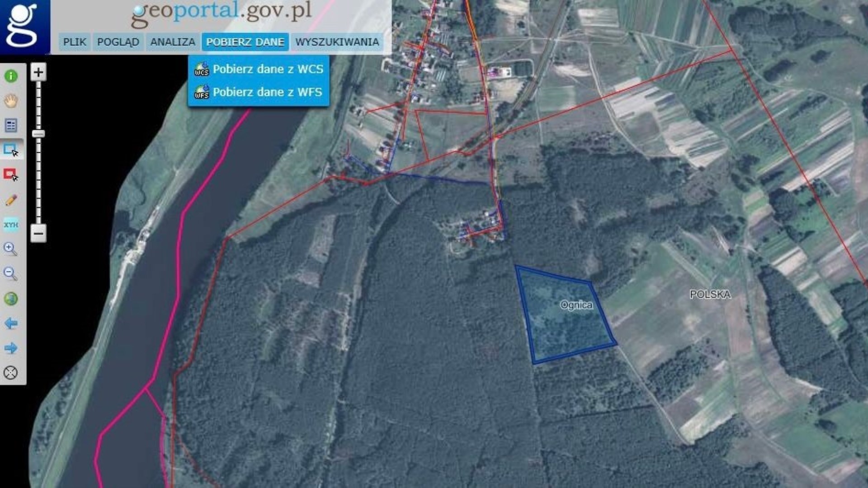
Task: Open the ANALIZA menu
Action: [x=173, y=42]
